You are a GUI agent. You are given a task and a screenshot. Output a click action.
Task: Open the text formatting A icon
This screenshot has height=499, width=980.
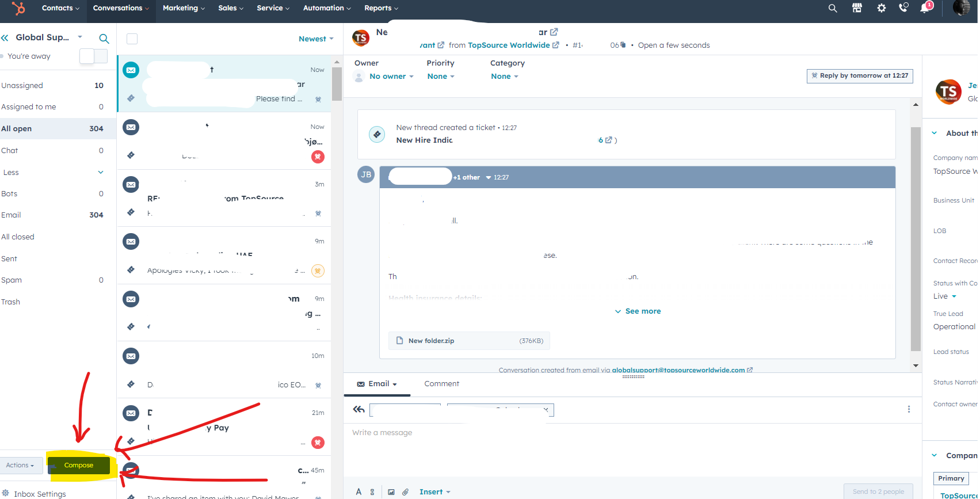tap(359, 492)
